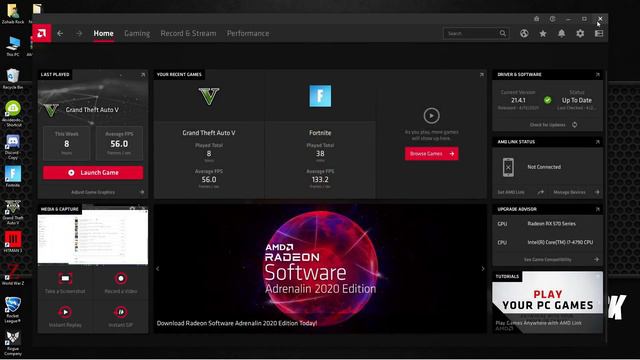Click Take a Screenshot icon
The height and width of the screenshot is (360, 640).
tap(65, 279)
